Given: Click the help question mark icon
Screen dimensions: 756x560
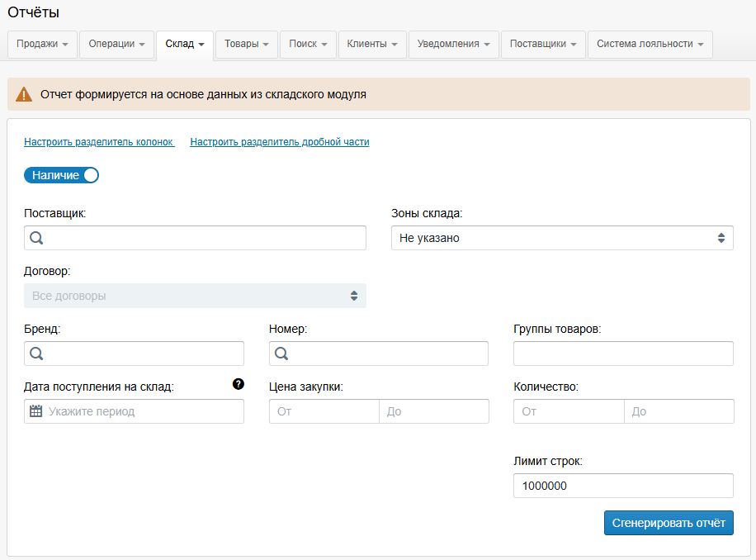Looking at the screenshot, I should pyautogui.click(x=239, y=384).
